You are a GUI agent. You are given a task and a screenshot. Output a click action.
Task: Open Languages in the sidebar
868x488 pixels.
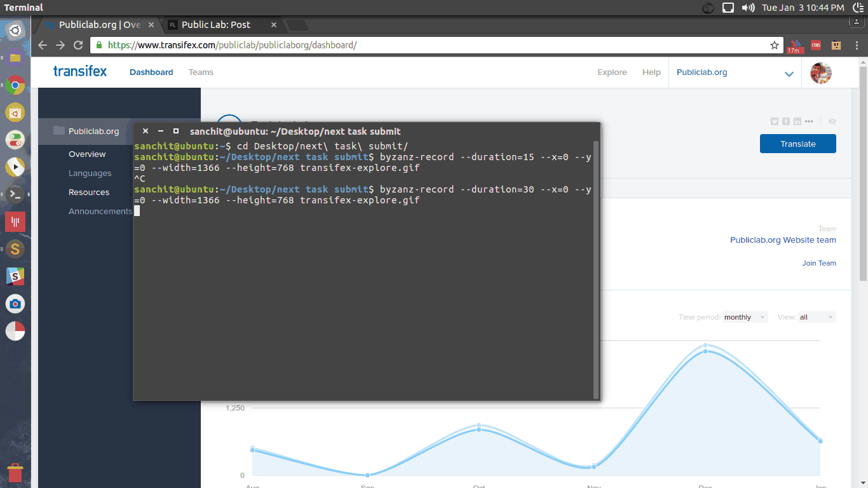point(90,173)
